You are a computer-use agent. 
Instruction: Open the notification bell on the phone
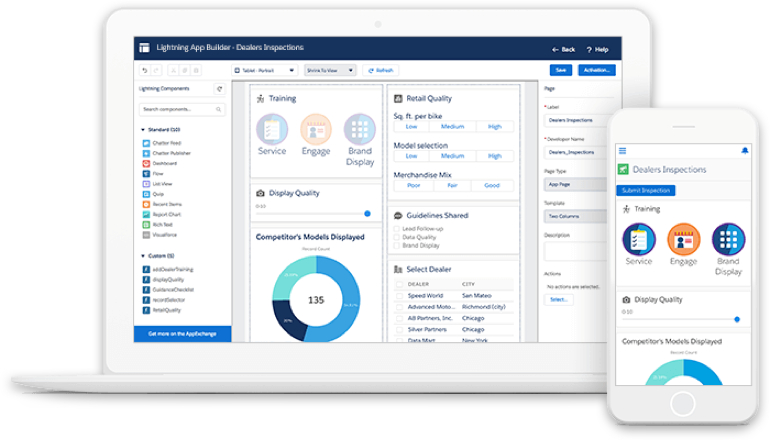tap(744, 151)
